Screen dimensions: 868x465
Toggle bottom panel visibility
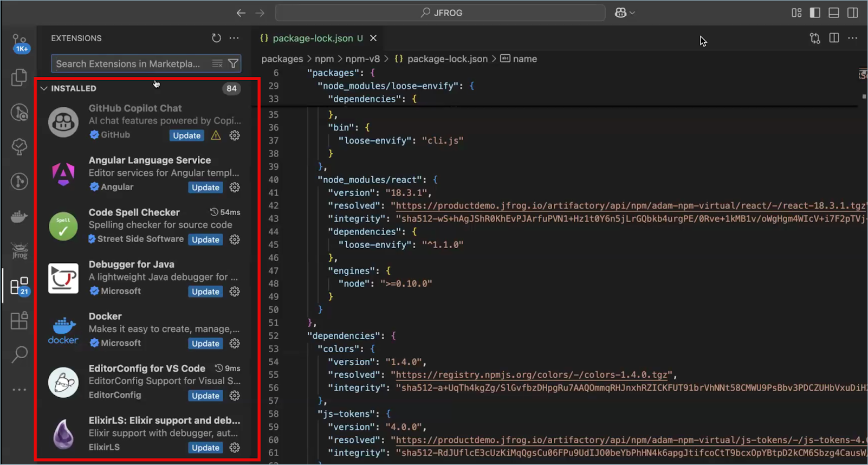click(x=834, y=12)
